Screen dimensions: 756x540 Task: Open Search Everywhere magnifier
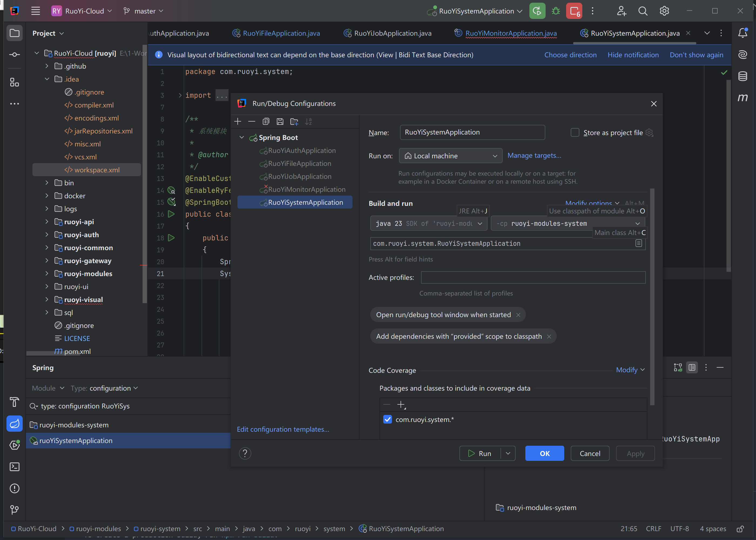(643, 11)
